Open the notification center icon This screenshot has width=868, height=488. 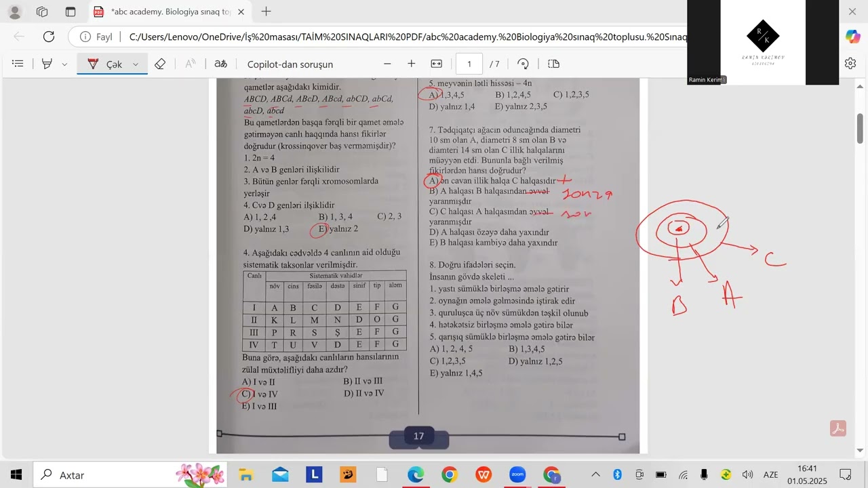[846, 474]
